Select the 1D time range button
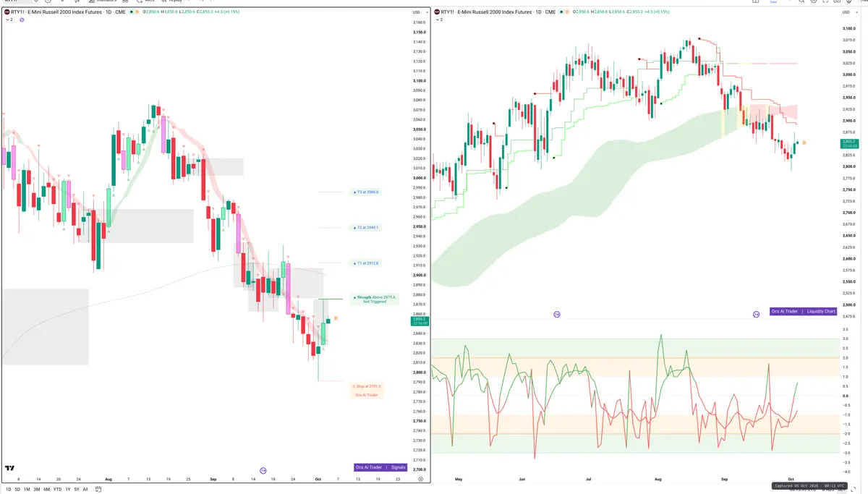Screen dimensions: 868x494 [9, 489]
